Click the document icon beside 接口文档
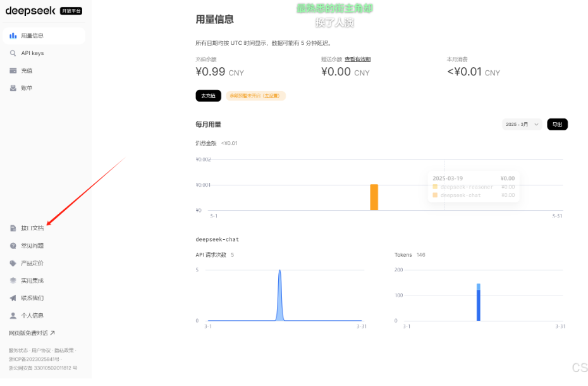The image size is (588, 386). (x=13, y=228)
